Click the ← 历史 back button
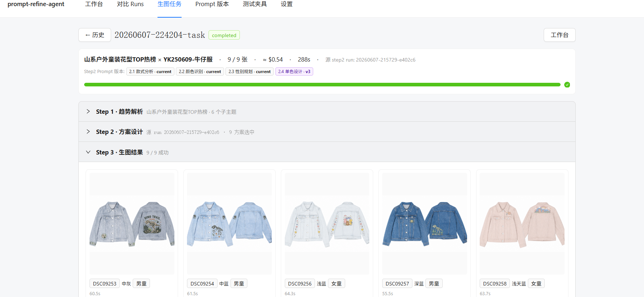This screenshot has width=644, height=297. pyautogui.click(x=95, y=35)
